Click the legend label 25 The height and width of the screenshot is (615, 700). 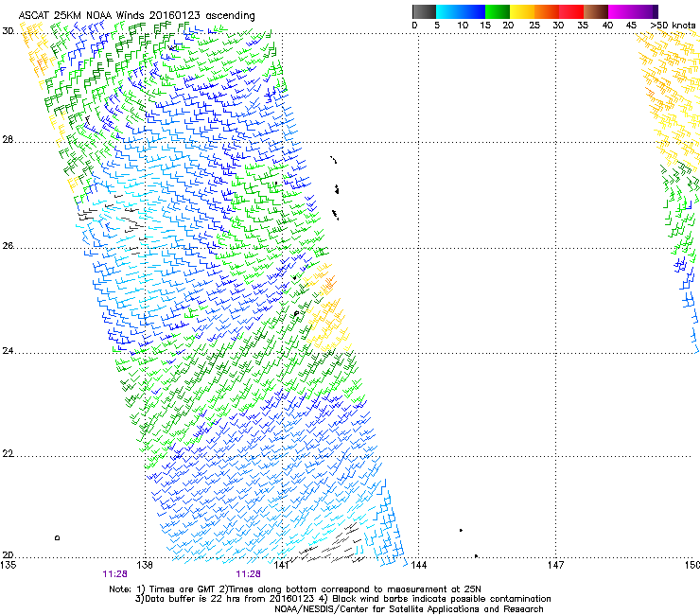point(534,26)
